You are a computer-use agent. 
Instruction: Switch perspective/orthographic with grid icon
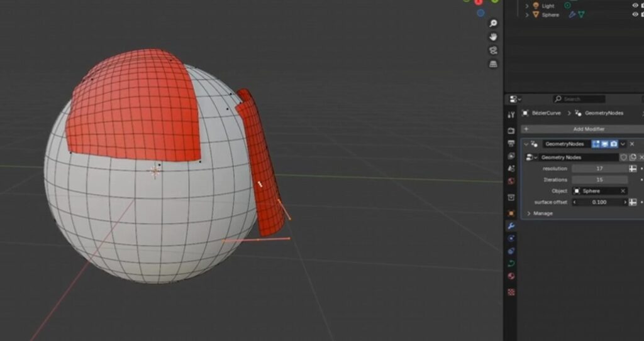(x=493, y=64)
